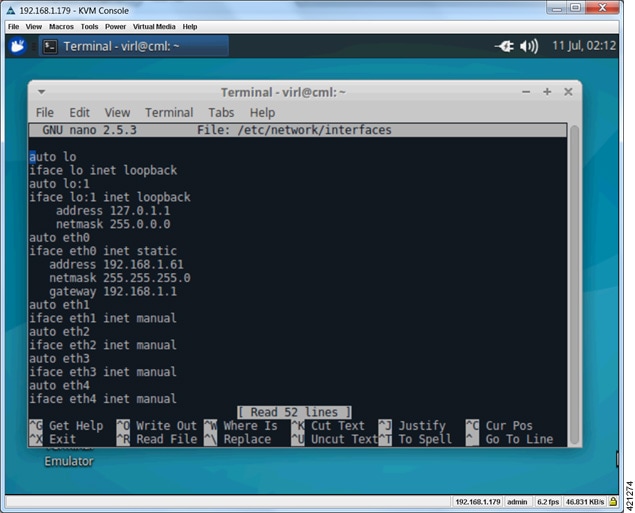Image resolution: width=635 pixels, height=513 pixels.
Task: Click the terminal vertical scrollbar
Action: [x=574, y=285]
